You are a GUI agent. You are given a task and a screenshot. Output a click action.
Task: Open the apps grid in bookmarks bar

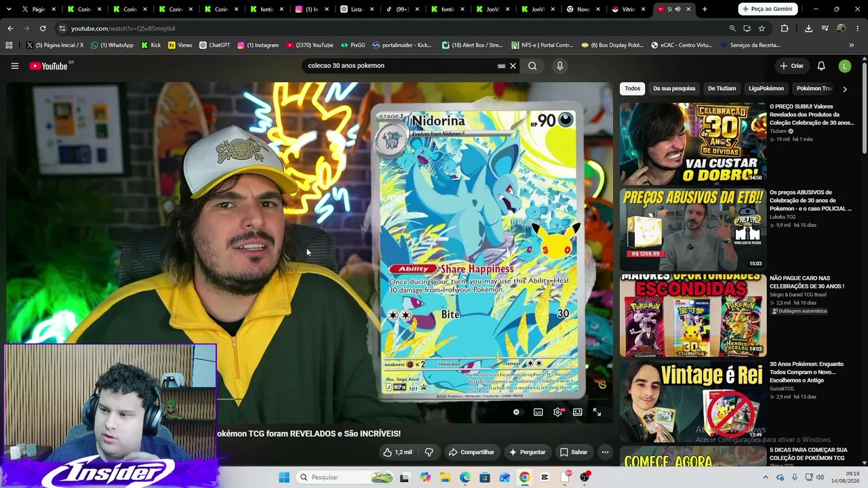[x=9, y=45]
